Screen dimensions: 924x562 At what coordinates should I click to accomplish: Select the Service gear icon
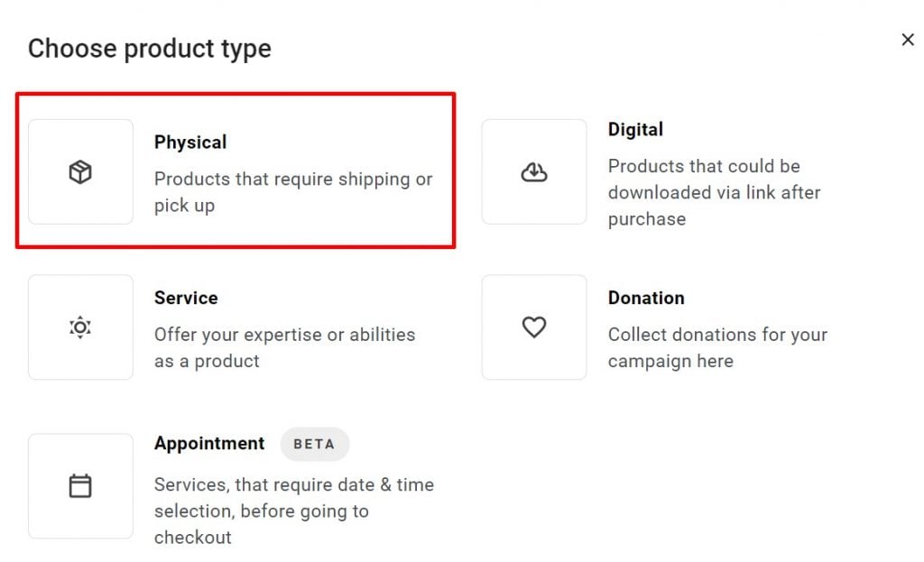coord(80,327)
